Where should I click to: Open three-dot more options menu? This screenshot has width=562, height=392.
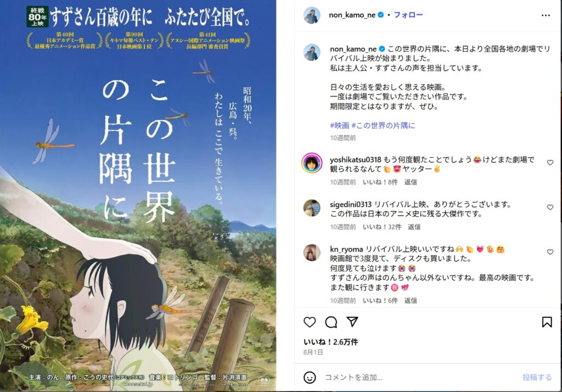pyautogui.click(x=546, y=15)
